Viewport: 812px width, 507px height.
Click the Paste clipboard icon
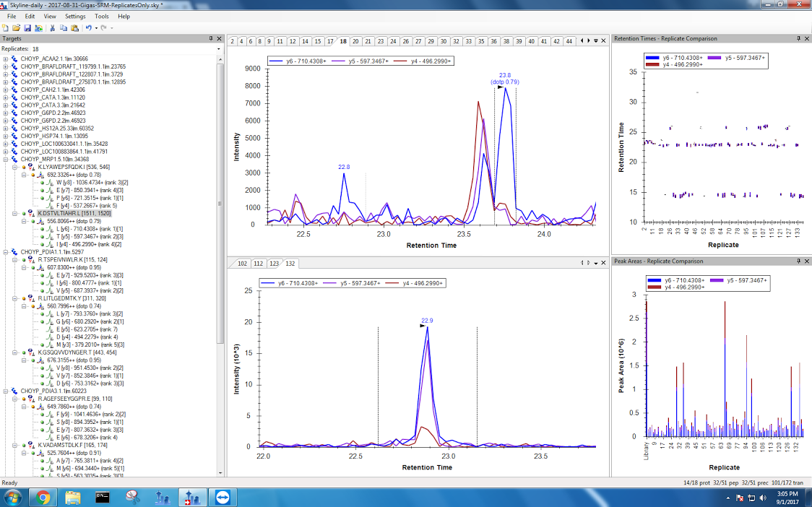74,27
